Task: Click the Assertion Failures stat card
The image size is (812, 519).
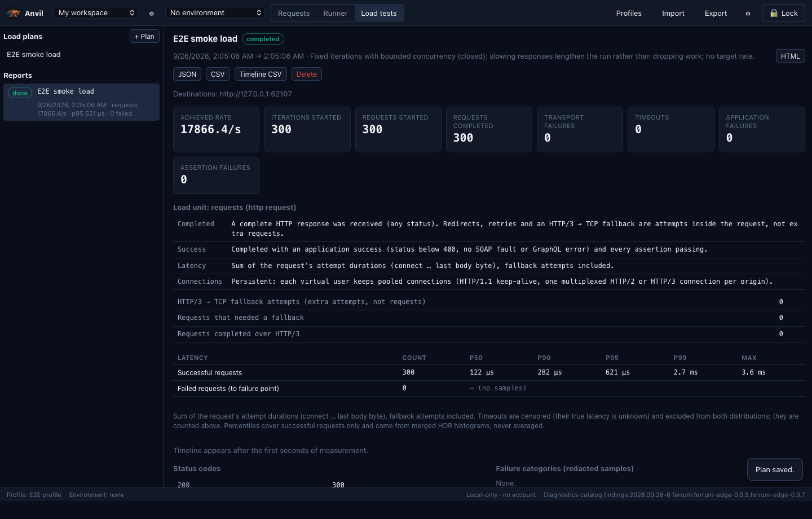Action: 216,175
